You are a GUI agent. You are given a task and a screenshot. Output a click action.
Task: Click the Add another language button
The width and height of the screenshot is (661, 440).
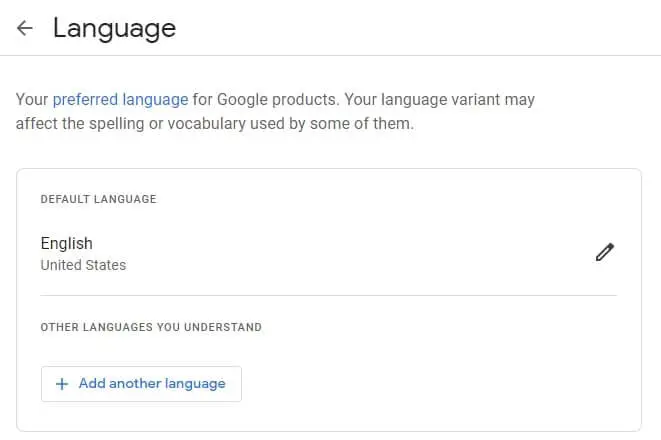click(x=141, y=384)
